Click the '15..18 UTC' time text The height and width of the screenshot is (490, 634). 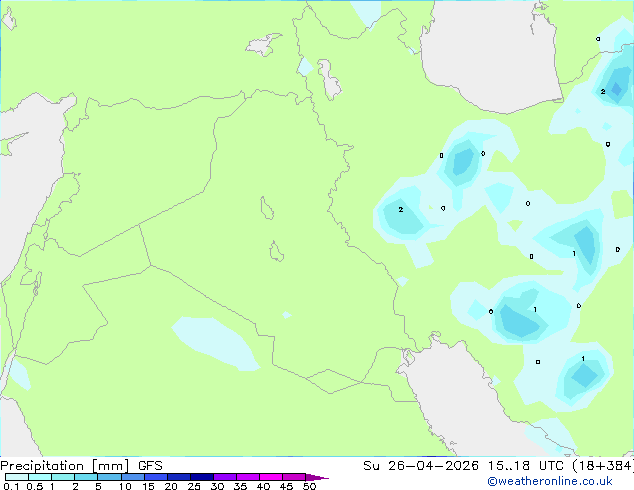pyautogui.click(x=525, y=466)
